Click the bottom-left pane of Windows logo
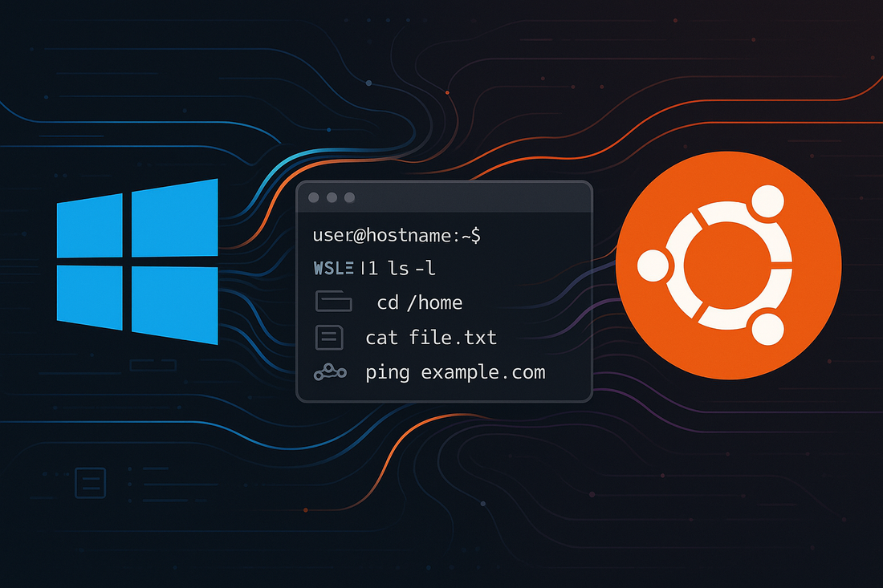Image resolution: width=883 pixels, height=588 pixels. click(x=89, y=296)
